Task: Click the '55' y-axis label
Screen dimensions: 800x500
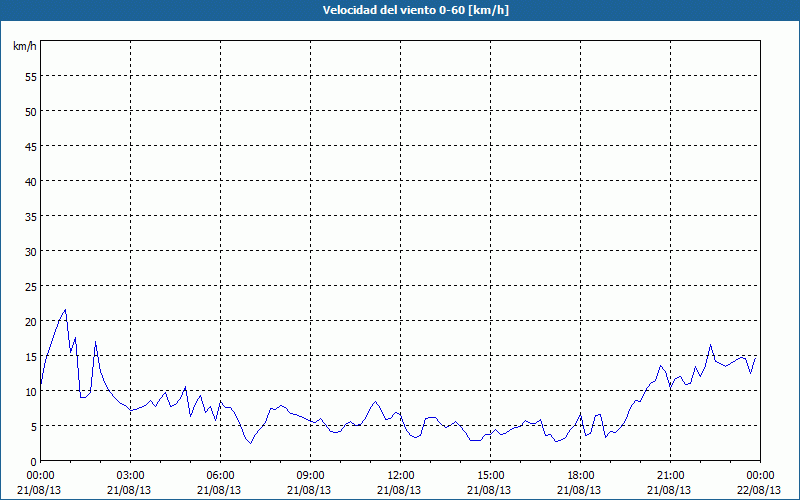Action: coord(31,77)
